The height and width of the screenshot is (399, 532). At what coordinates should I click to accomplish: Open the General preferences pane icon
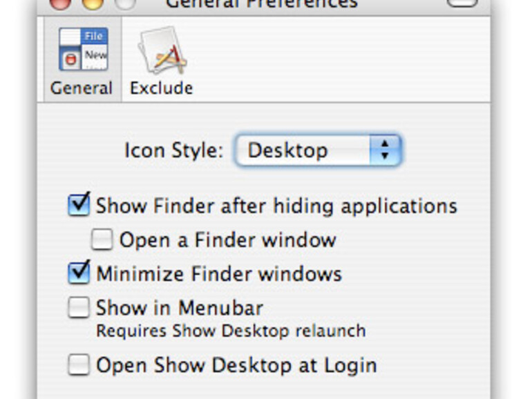pyautogui.click(x=82, y=50)
